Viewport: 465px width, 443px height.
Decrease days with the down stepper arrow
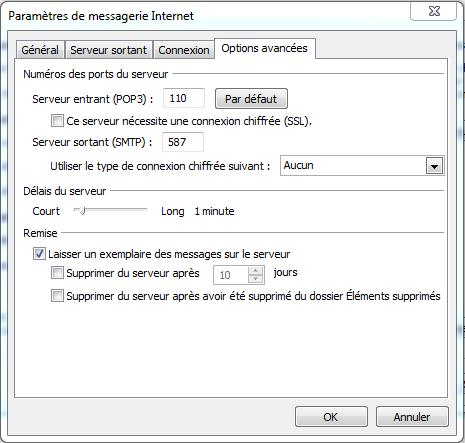[x=256, y=279]
